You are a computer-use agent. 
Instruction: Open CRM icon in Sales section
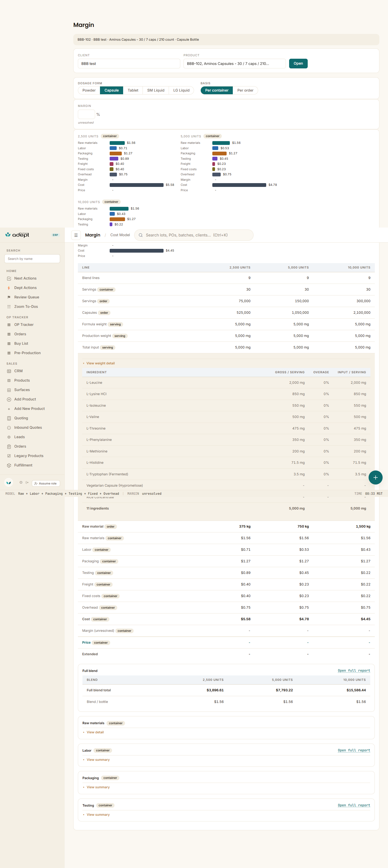pos(9,371)
